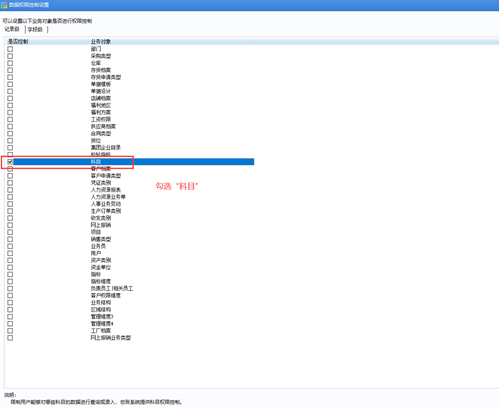Select the 集团企业目录 row text
The width and height of the screenshot is (499, 408).
tap(106, 148)
